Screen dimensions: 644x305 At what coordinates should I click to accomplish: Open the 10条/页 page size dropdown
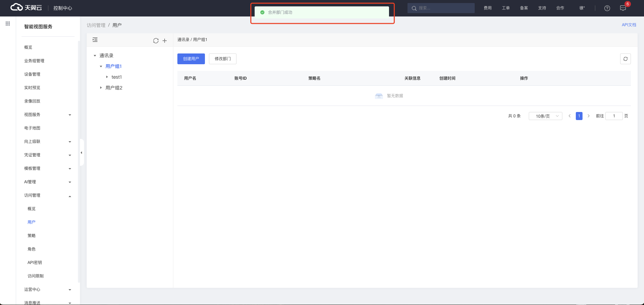[545, 116]
